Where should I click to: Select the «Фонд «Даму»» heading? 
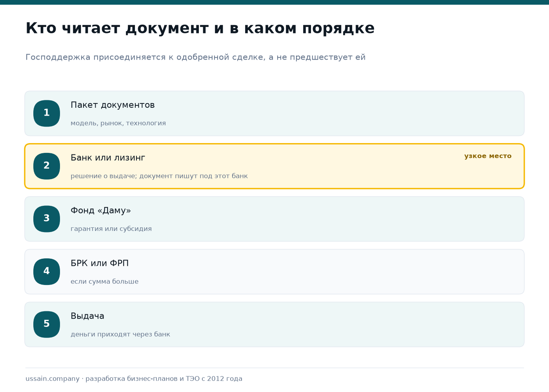pyautogui.click(x=101, y=211)
